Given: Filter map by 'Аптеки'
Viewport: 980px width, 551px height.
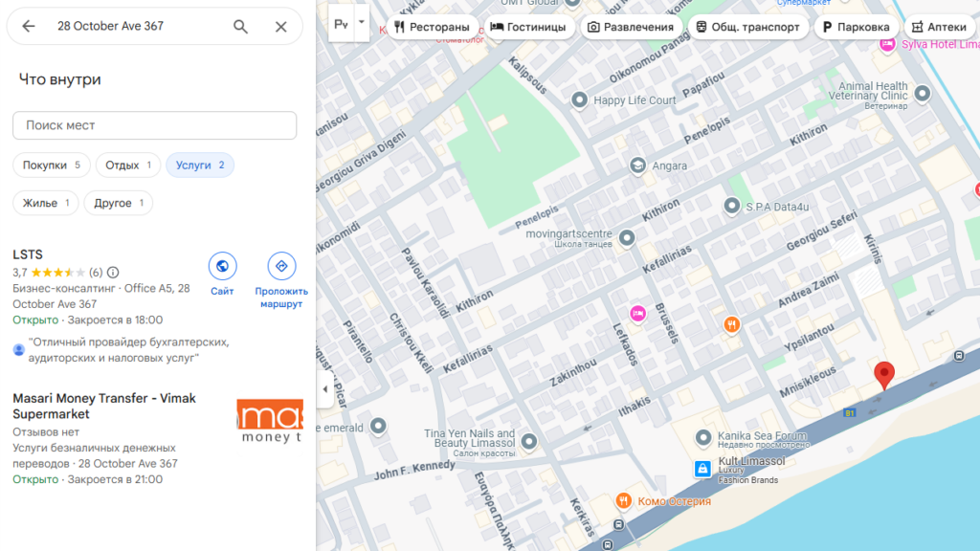Looking at the screenshot, I should click(x=940, y=27).
